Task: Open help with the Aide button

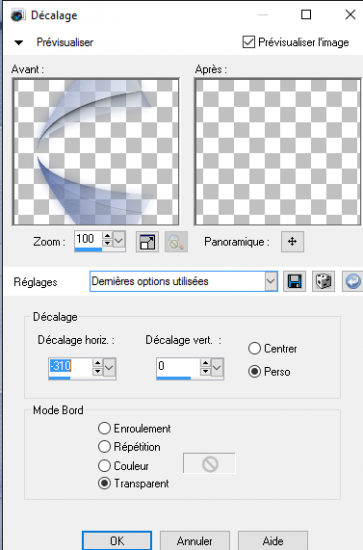Action: coord(273,541)
